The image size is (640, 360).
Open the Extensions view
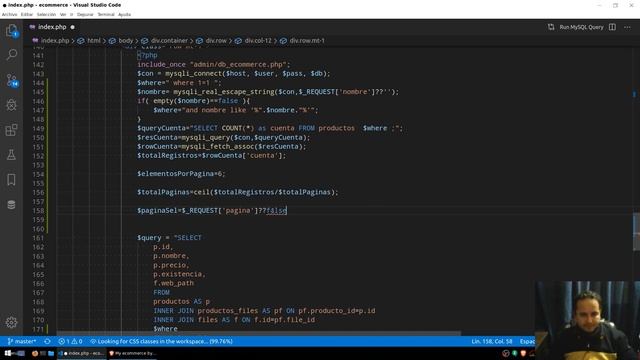tap(11, 130)
